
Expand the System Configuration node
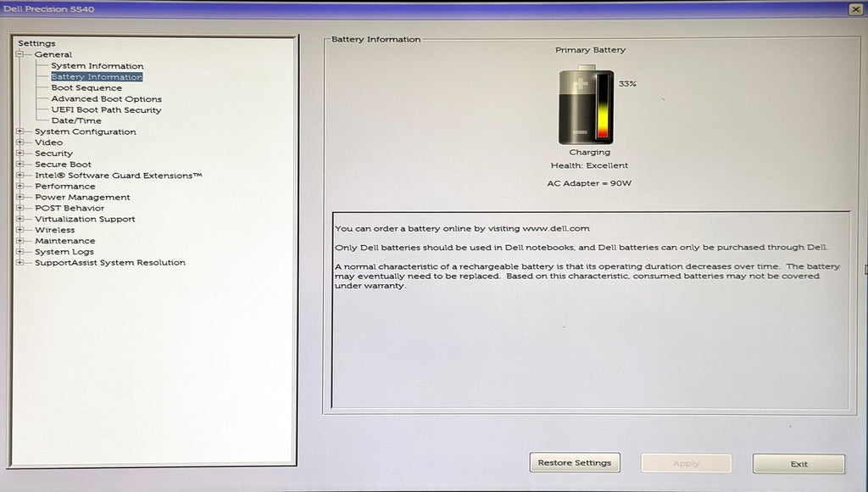[x=19, y=131]
